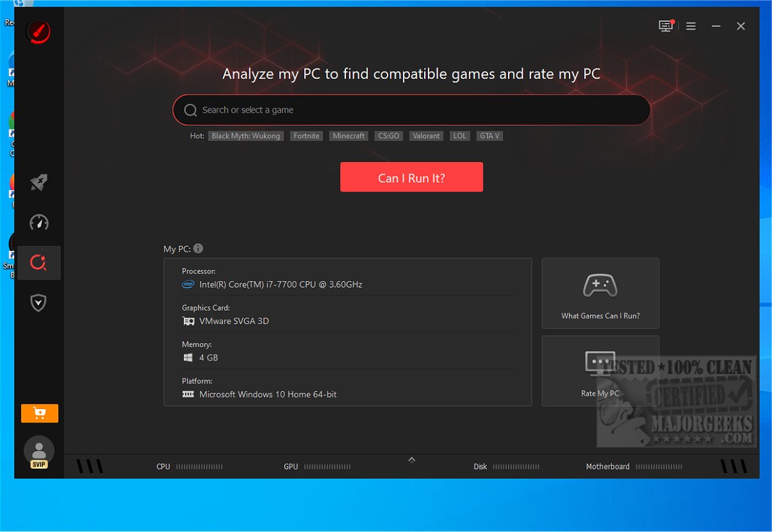The image size is (772, 532).
Task: Click the gamepad What Games Can I Run tile
Action: 600,293
